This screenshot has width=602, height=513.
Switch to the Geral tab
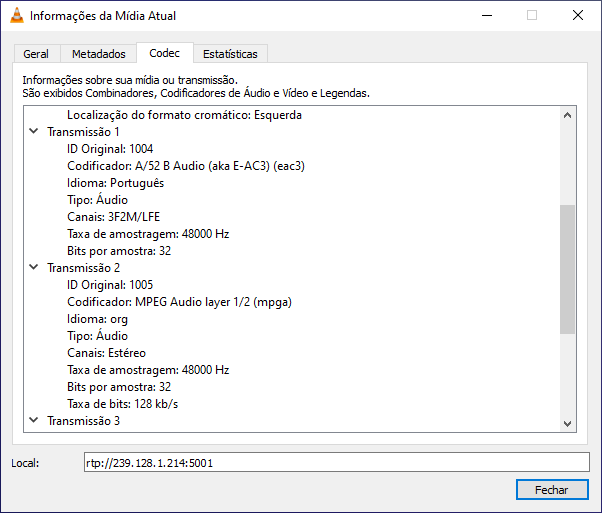pos(36,54)
